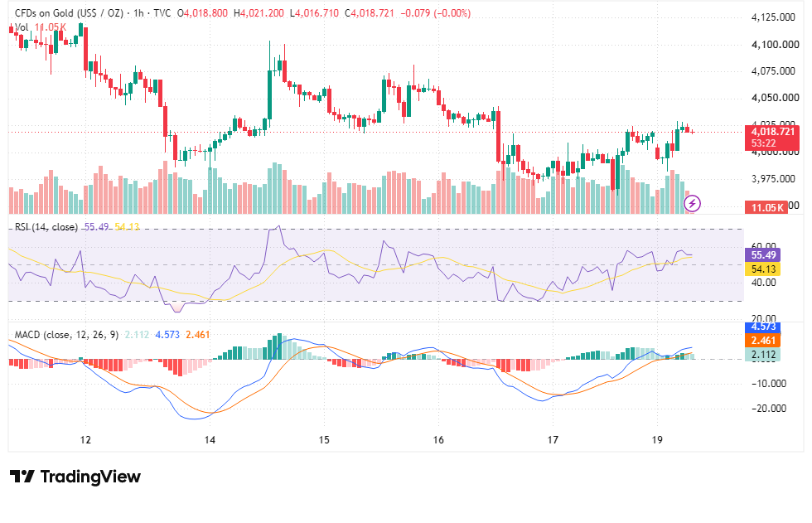Click the date 19 on time axis
Image resolution: width=812 pixels, height=523 pixels.
tap(656, 439)
